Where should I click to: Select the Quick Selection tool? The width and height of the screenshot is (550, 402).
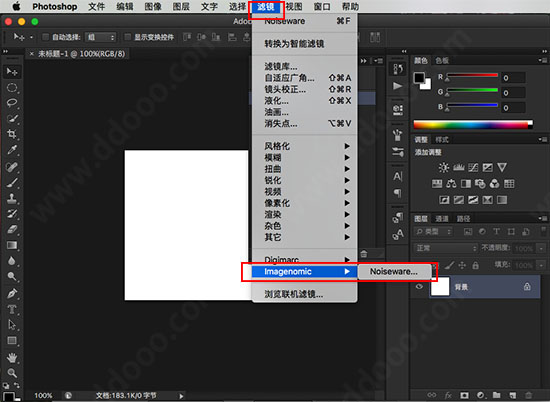tap(12, 118)
